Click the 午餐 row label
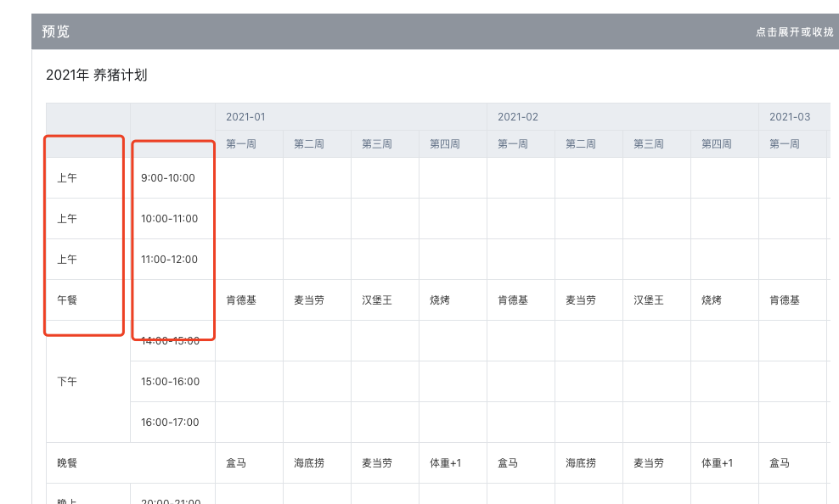 (x=67, y=300)
